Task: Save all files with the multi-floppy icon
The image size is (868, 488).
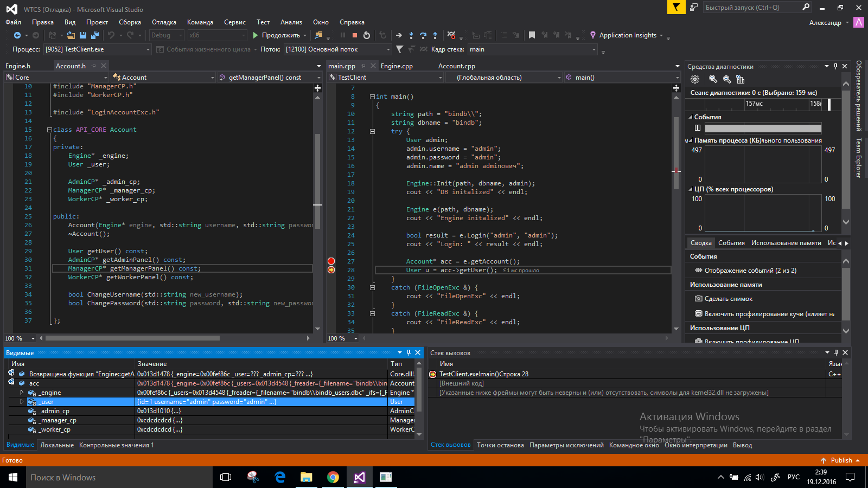Action: click(95, 35)
